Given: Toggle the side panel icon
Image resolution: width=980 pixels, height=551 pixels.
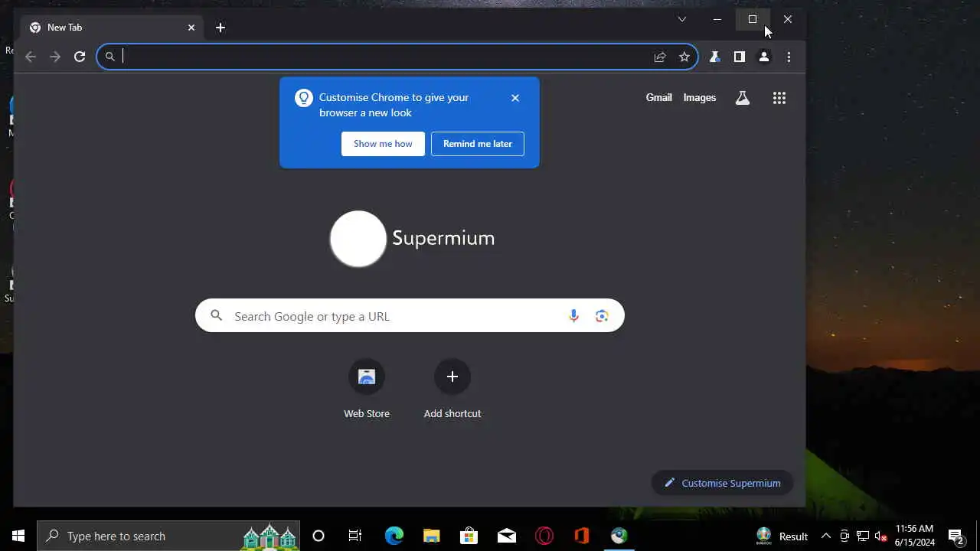Looking at the screenshot, I should click(x=739, y=57).
